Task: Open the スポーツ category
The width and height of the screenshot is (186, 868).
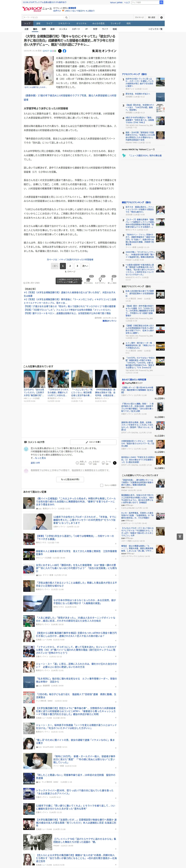Action: [76, 29]
